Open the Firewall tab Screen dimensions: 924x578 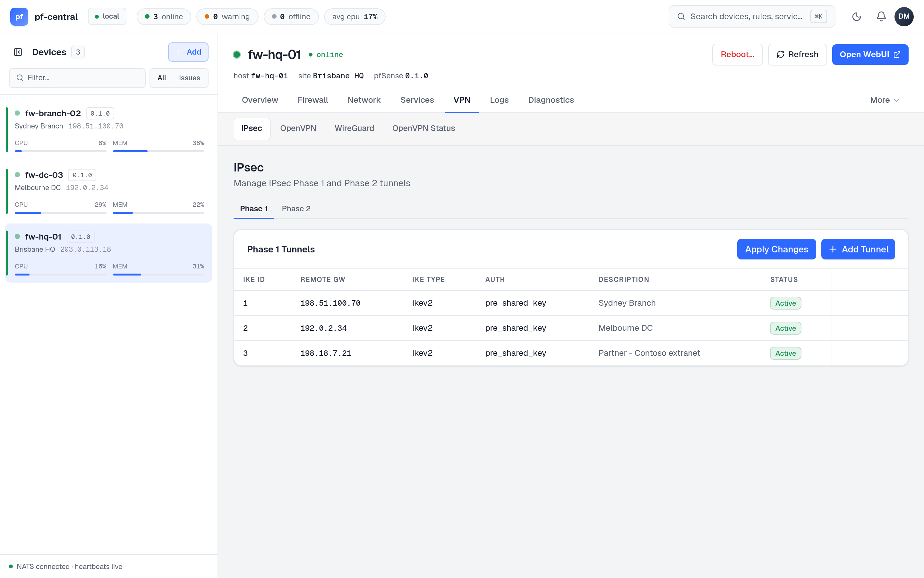[313, 100]
